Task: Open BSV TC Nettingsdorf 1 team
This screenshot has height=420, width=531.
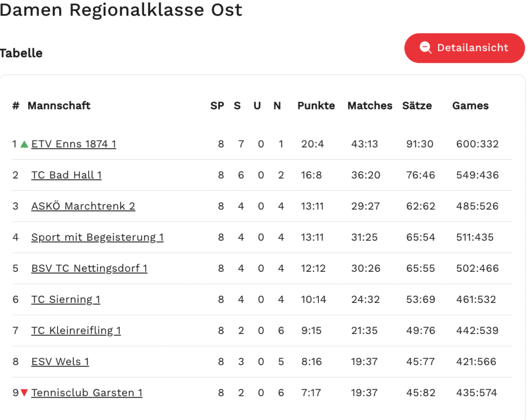Action: (x=89, y=268)
